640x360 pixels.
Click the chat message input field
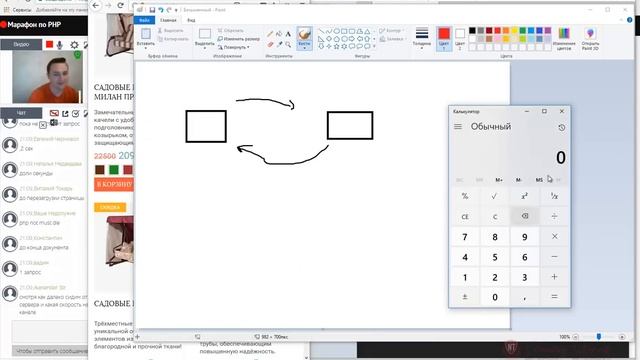(50, 331)
